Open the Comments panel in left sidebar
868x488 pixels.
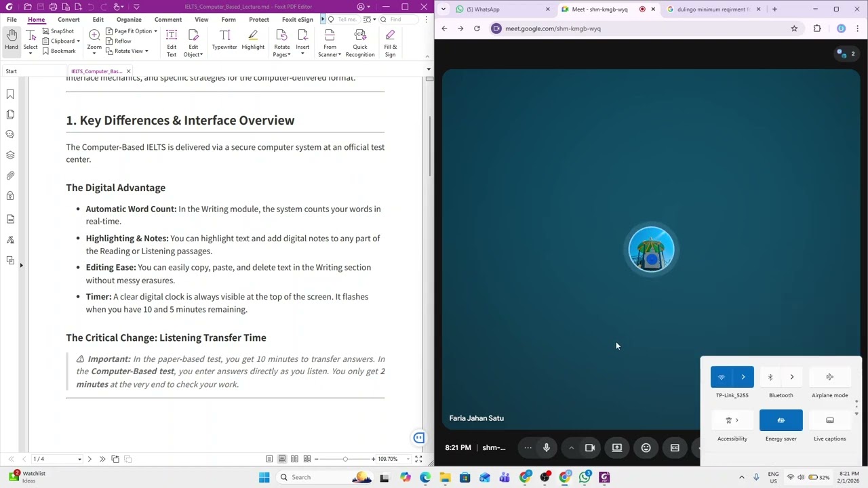pos(10,134)
